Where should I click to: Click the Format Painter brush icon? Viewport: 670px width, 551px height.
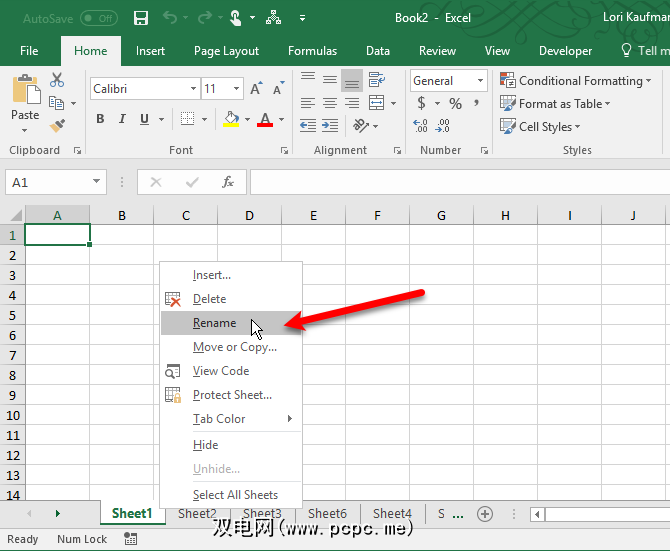point(57,125)
